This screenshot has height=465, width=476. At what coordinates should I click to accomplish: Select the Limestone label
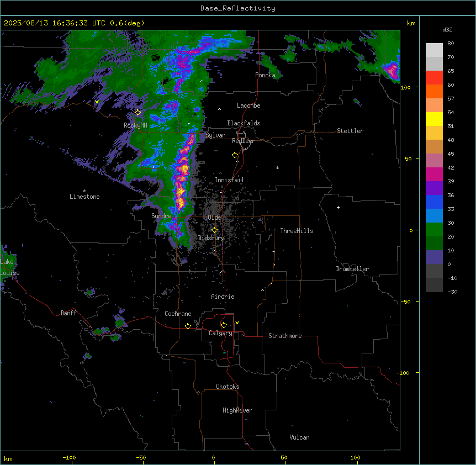84,197
